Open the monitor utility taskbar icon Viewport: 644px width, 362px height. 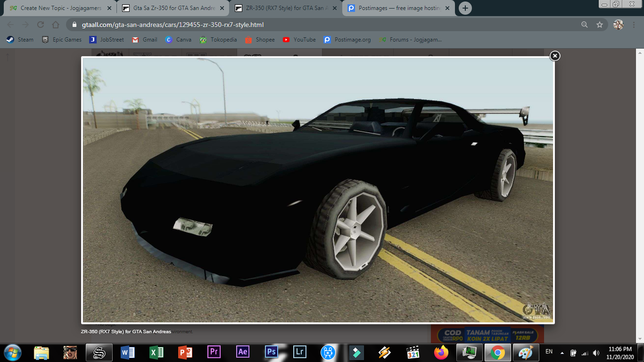pyautogui.click(x=469, y=352)
